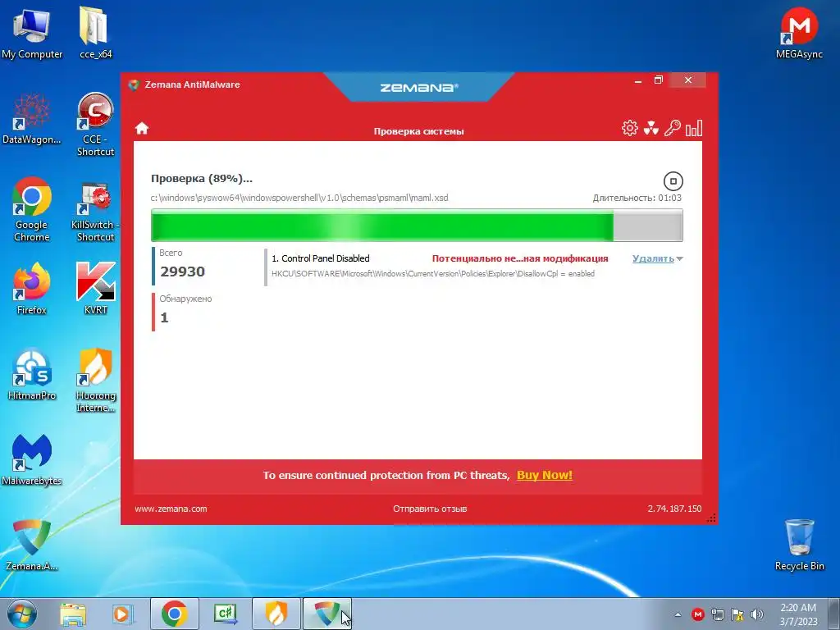The width and height of the screenshot is (840, 630).
Task: Click the Zemana taskbar button
Action: click(x=327, y=614)
